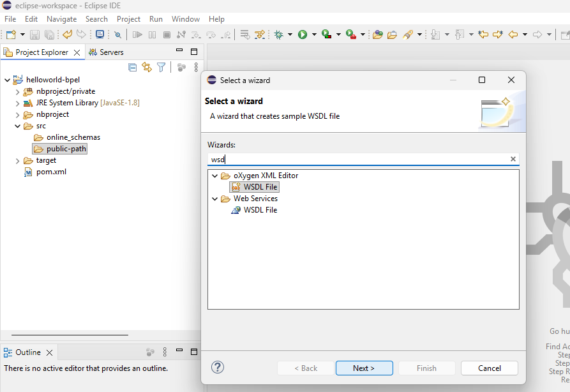Switch to the Servers tab
The width and height of the screenshot is (570, 392).
(x=106, y=52)
